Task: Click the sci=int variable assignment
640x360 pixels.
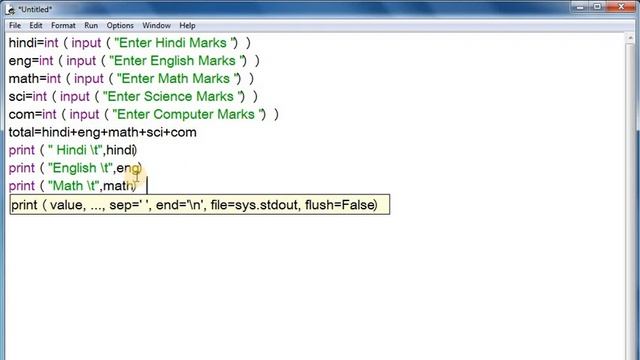Action: (28, 96)
